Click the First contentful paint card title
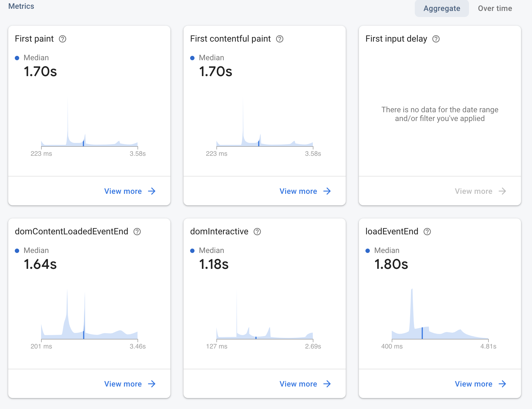 pyautogui.click(x=230, y=39)
